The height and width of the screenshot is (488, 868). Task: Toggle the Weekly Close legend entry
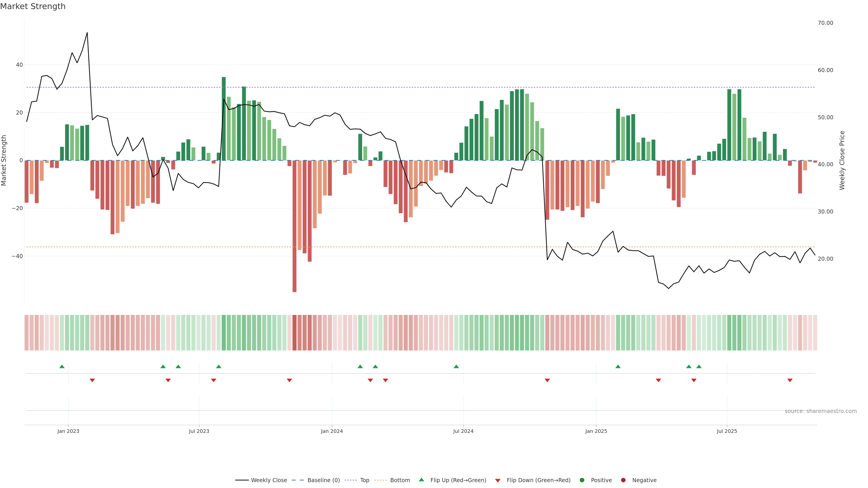[269, 480]
